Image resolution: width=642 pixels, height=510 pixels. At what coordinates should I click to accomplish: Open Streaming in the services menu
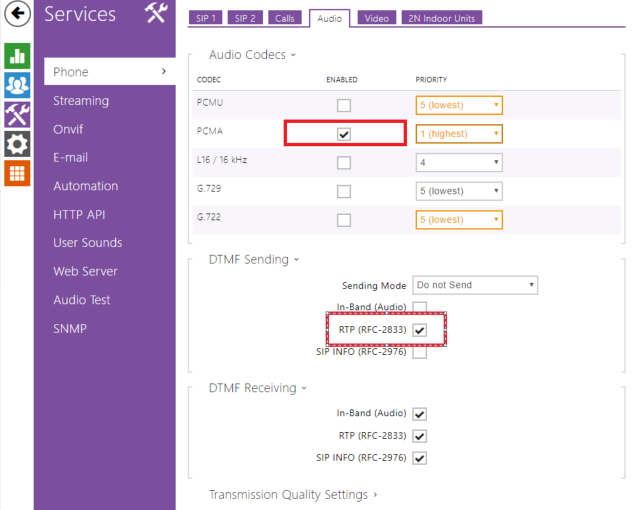pyautogui.click(x=81, y=101)
